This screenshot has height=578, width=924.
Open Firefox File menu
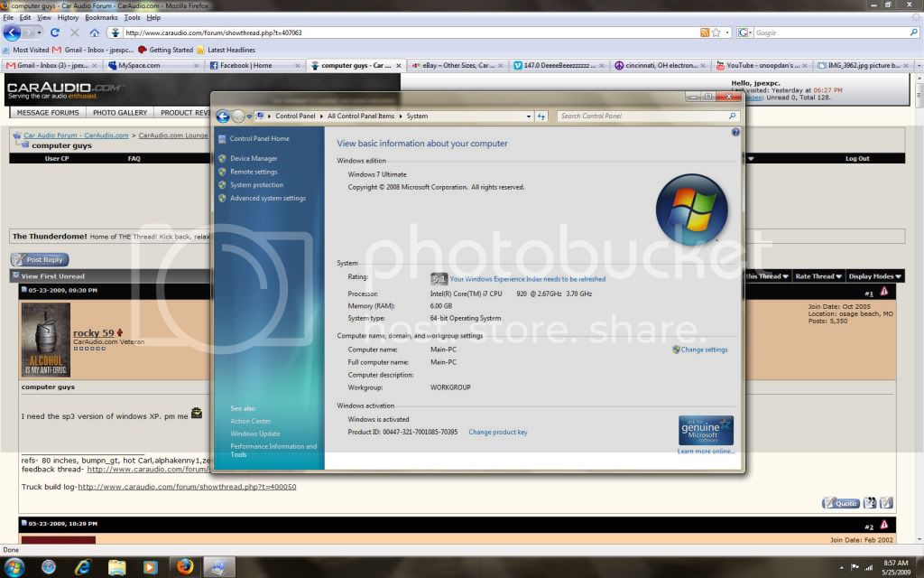click(8, 18)
